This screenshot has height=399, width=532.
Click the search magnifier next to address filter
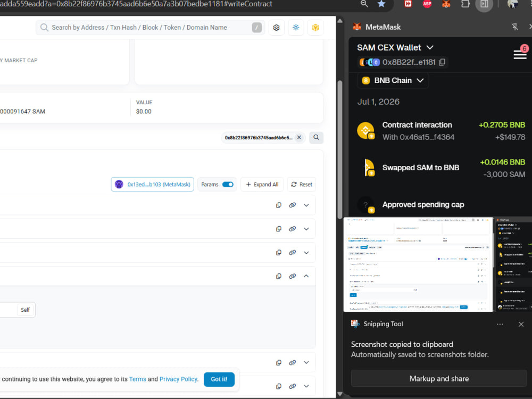[316, 137]
